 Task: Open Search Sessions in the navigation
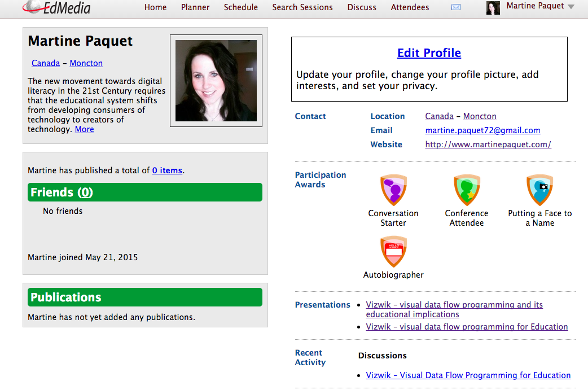pos(302,7)
